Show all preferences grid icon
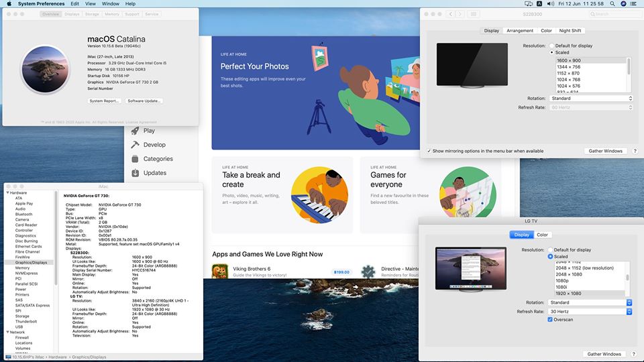This screenshot has width=644, height=362. (x=474, y=14)
